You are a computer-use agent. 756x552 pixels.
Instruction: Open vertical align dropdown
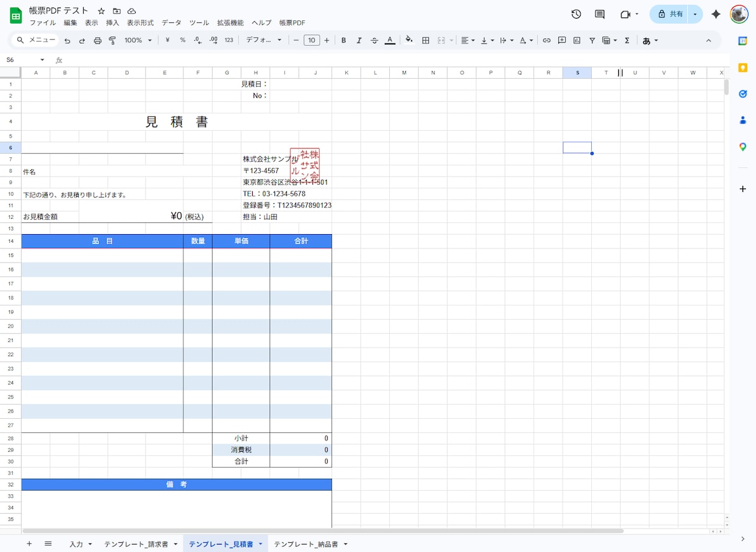488,40
